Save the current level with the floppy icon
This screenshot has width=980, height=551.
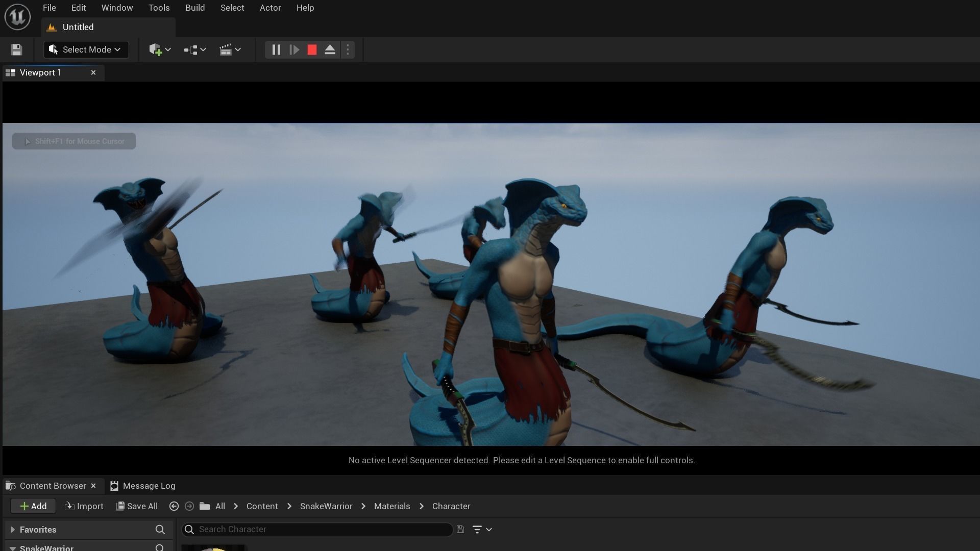16,49
